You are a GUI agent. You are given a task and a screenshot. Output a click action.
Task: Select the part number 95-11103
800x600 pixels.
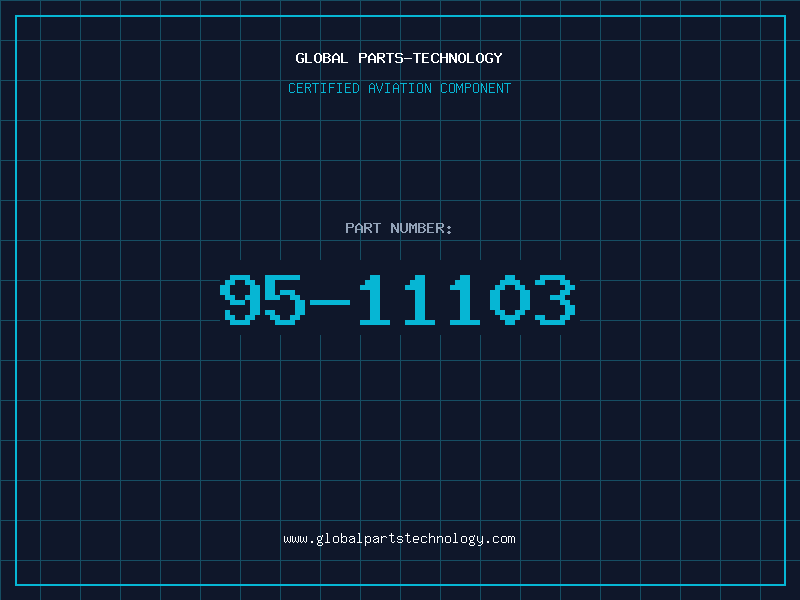point(398,299)
